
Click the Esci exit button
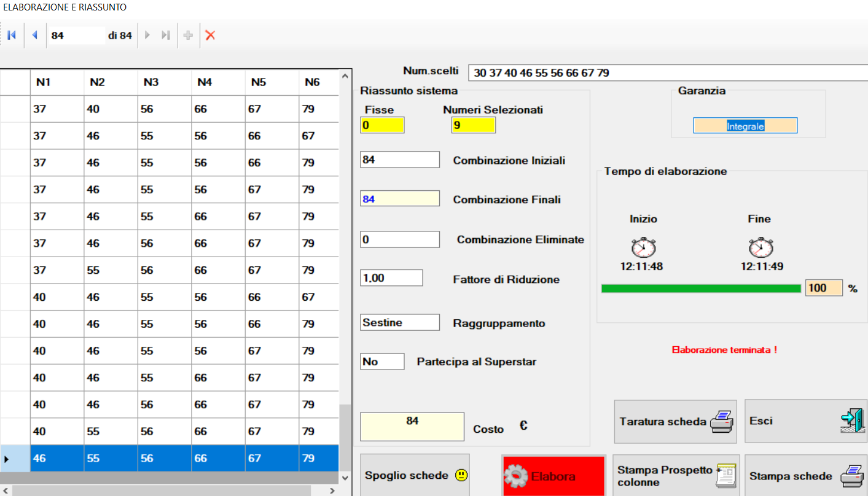click(x=806, y=421)
